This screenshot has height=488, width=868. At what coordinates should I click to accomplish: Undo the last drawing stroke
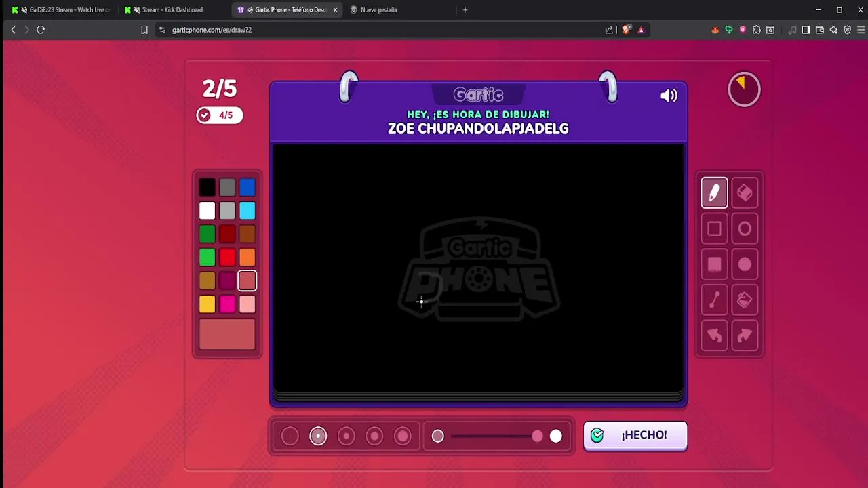714,335
